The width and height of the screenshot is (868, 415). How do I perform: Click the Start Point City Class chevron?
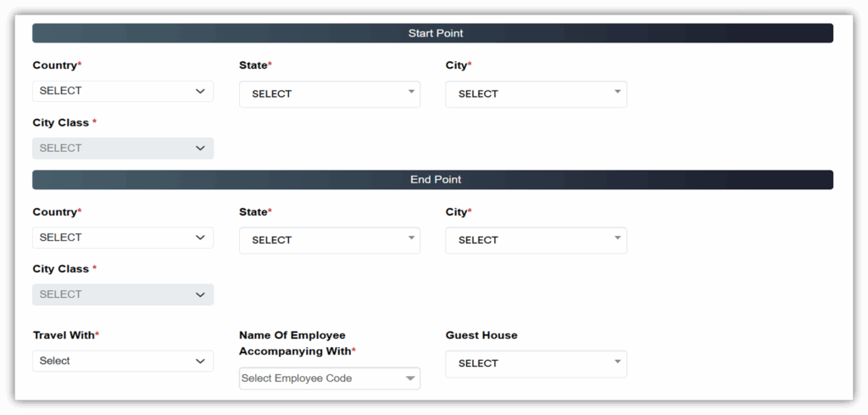200,149
